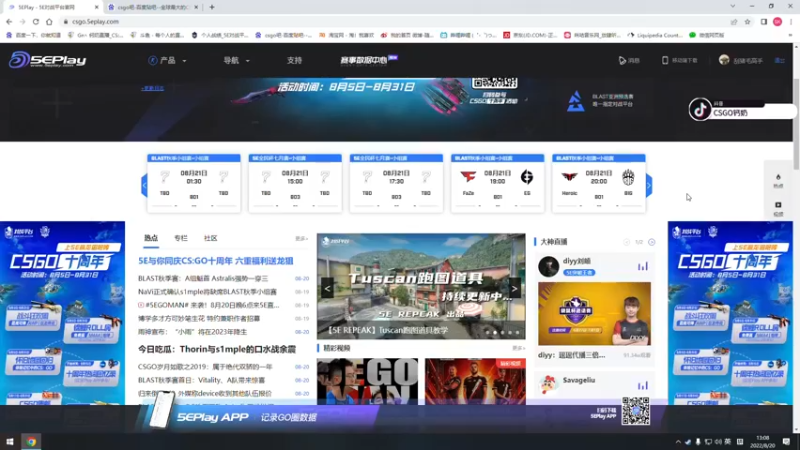Open 更多 link in 精彩视频 section
The height and width of the screenshot is (450, 800).
coord(518,348)
